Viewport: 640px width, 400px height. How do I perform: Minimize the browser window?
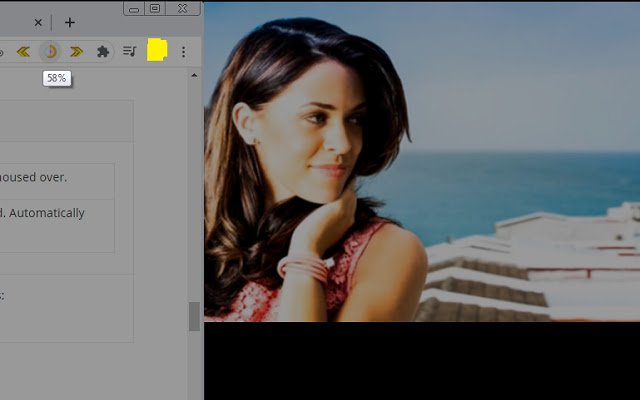133,9
